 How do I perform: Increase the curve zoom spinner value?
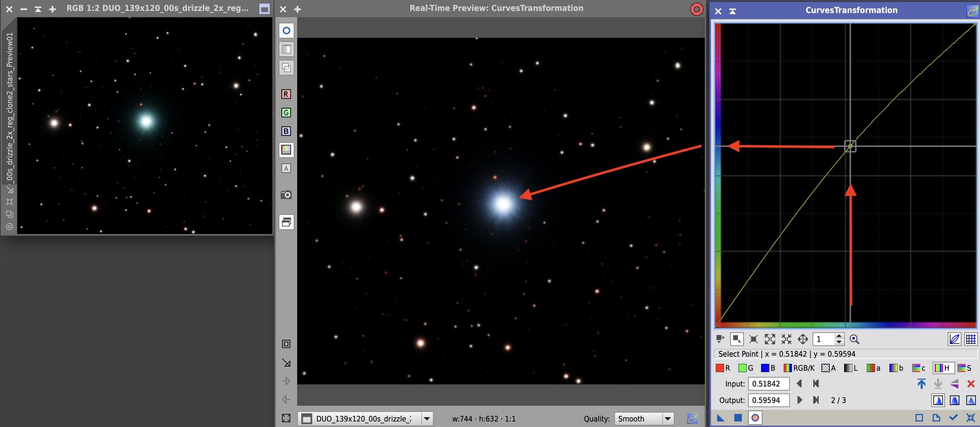point(839,336)
